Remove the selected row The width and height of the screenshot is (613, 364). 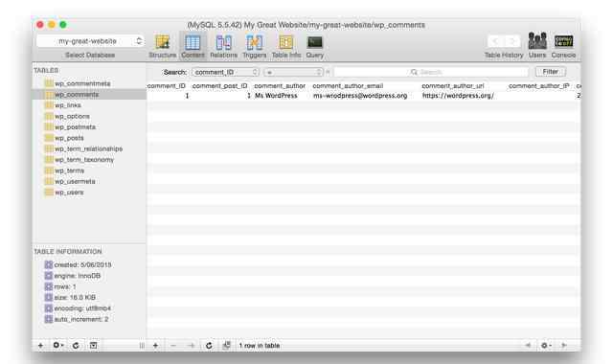tap(173, 346)
